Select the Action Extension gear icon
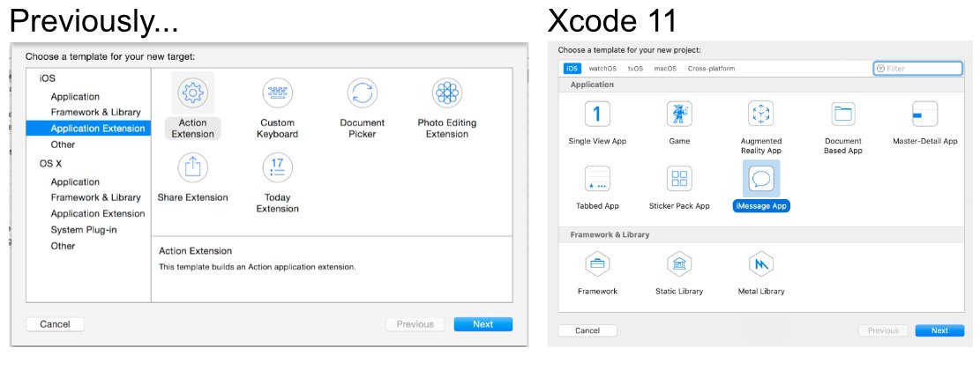 point(192,93)
